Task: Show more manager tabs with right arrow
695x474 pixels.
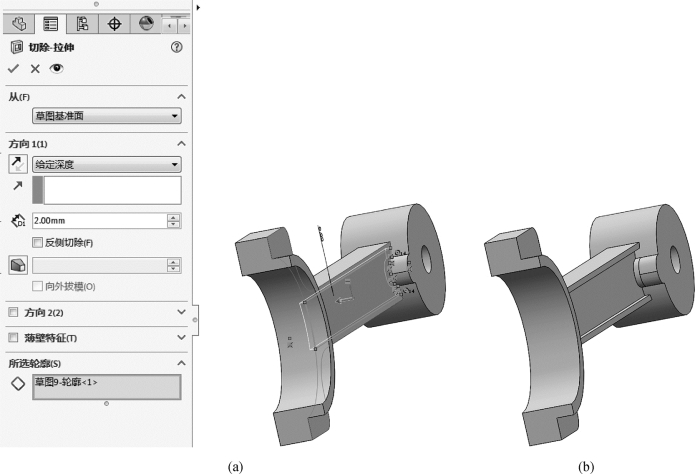Action: [x=184, y=26]
